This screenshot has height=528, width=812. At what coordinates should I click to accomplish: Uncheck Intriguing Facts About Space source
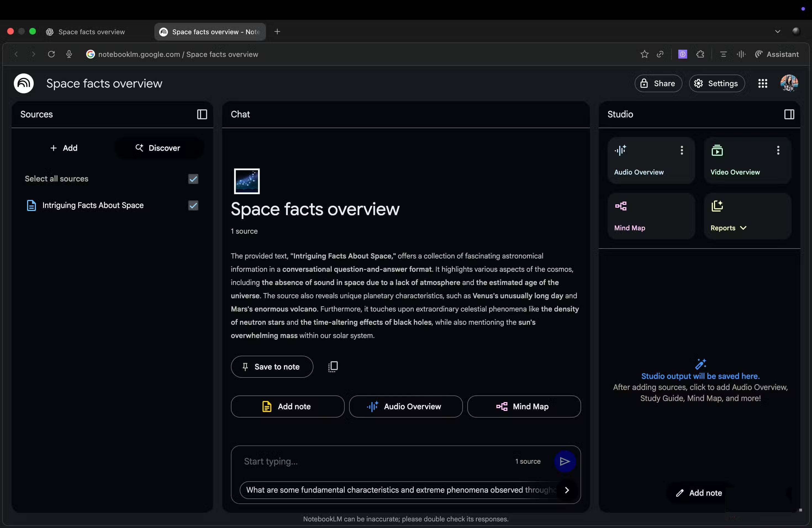(193, 205)
